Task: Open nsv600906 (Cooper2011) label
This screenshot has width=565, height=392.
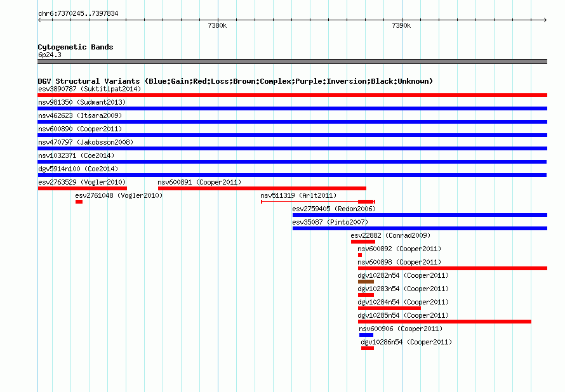Action: [401, 329]
